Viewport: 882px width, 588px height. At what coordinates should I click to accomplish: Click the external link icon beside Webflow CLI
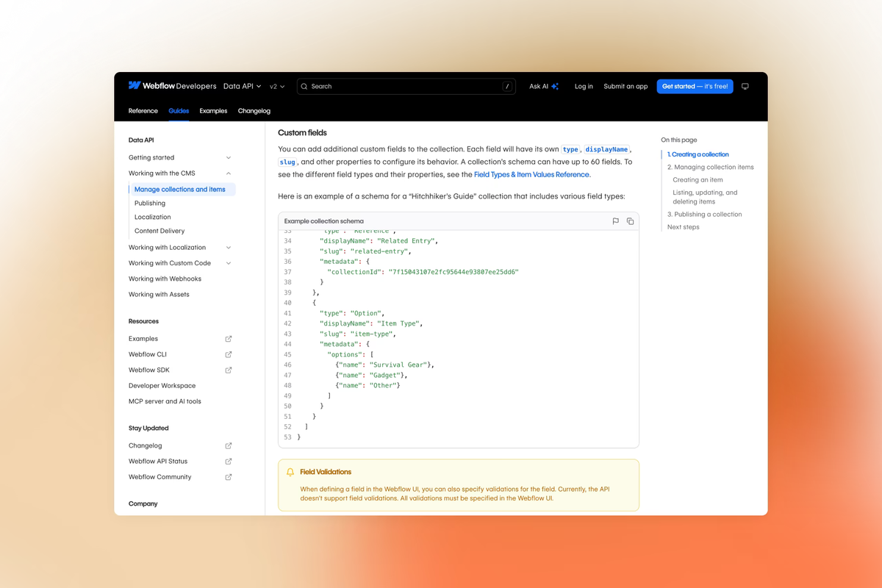tap(229, 354)
